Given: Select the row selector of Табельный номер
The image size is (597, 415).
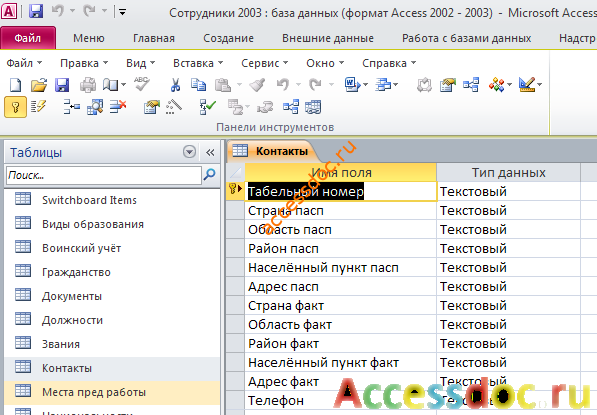Looking at the screenshot, I should 235,191.
